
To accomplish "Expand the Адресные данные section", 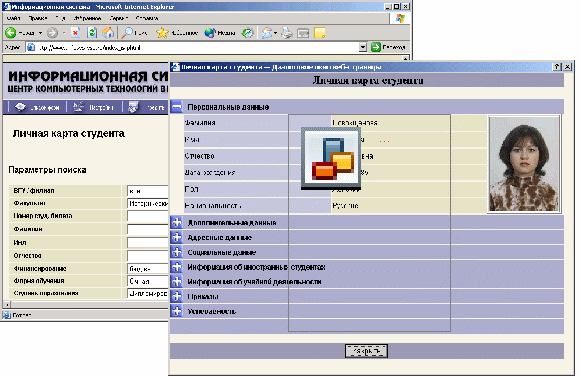I will tap(177, 237).
